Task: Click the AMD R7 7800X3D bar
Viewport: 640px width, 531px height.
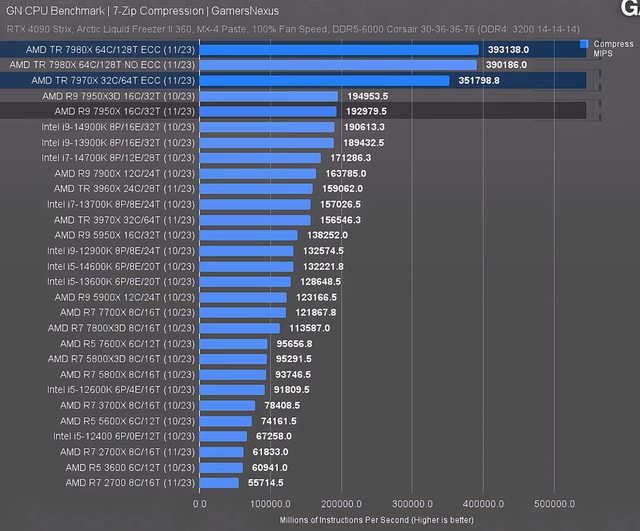Action: click(240, 328)
